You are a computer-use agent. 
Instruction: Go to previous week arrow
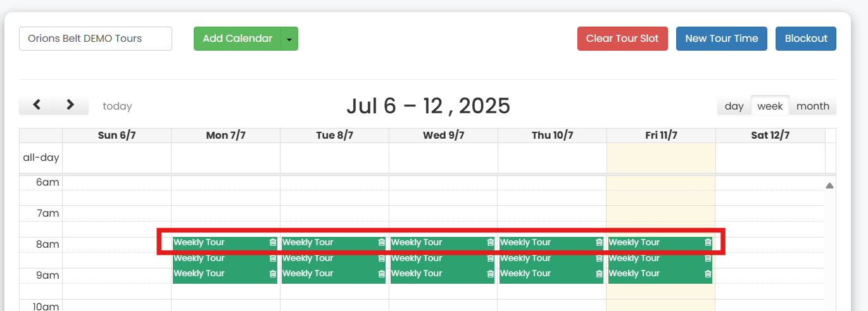coord(37,105)
